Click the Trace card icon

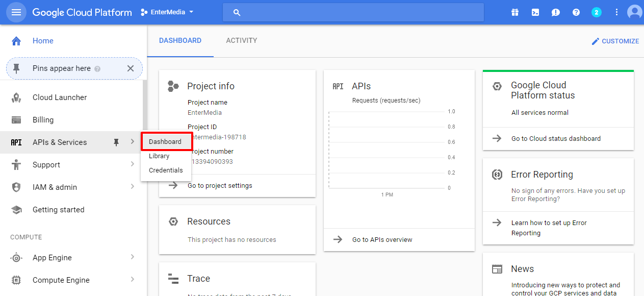pos(173,279)
